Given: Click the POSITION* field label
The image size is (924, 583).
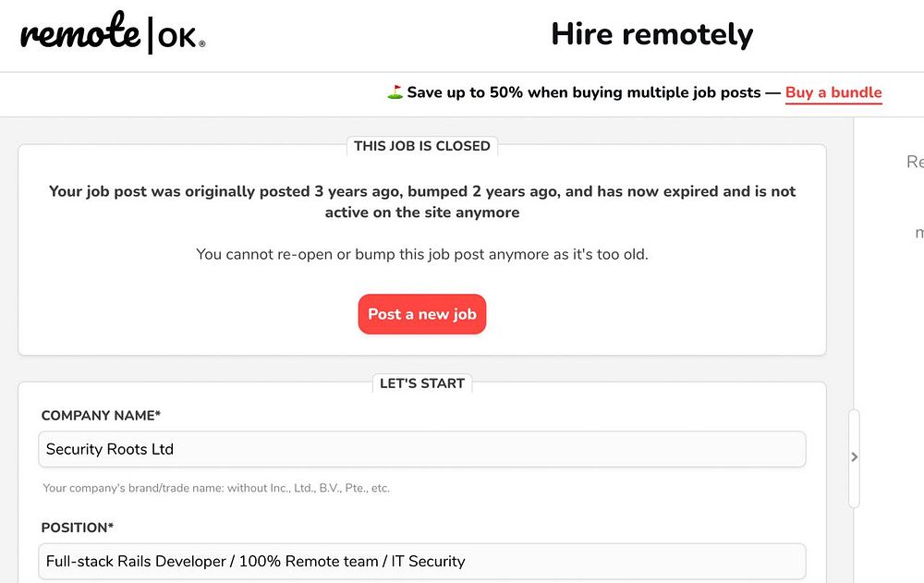Looking at the screenshot, I should click(78, 528).
